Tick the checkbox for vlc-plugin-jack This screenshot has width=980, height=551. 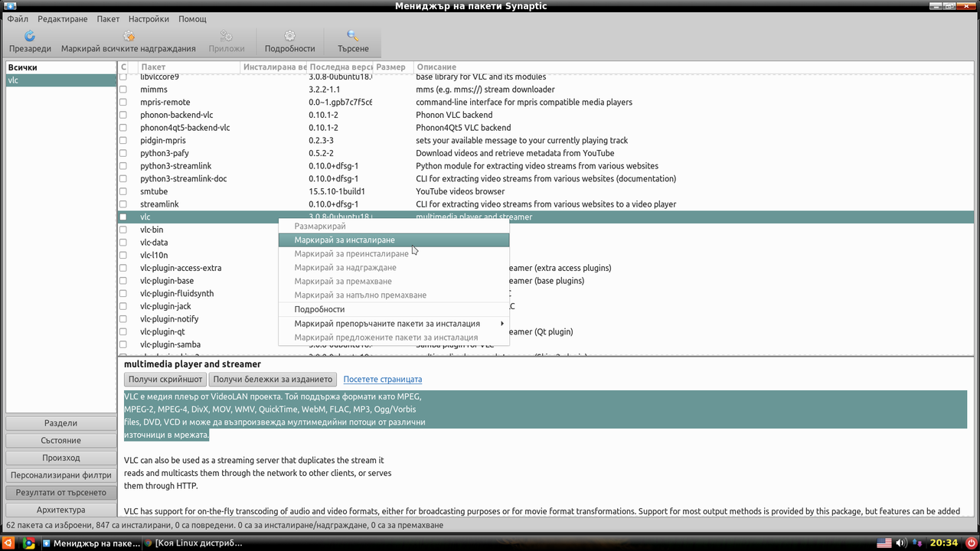[x=122, y=306]
